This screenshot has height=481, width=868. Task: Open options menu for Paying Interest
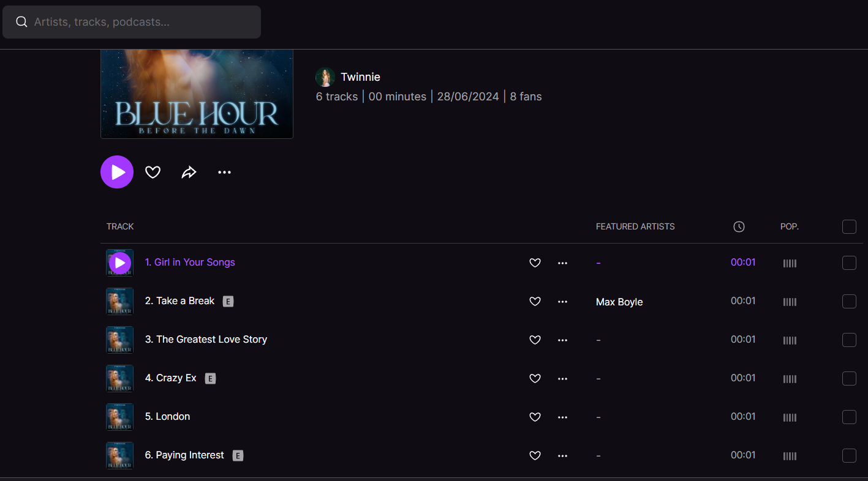[563, 456]
